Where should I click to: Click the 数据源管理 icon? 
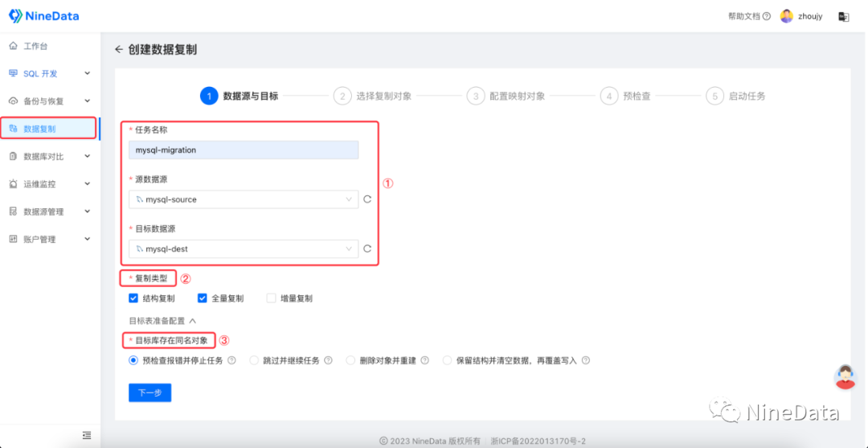14,212
